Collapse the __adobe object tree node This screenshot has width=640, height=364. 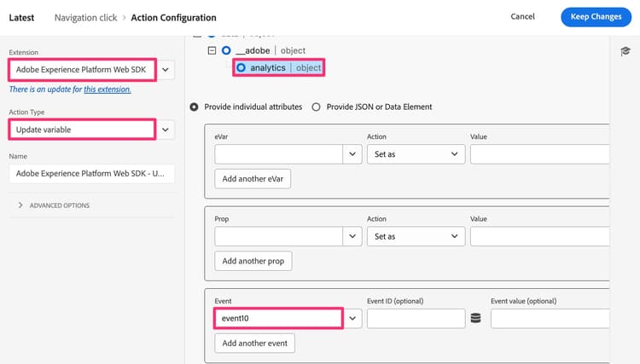point(211,50)
